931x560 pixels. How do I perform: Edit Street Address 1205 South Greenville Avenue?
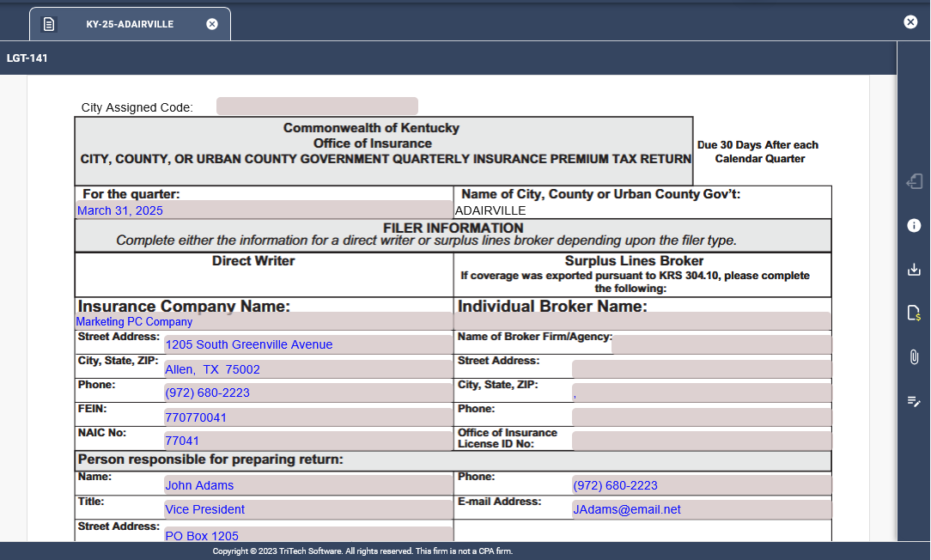(x=308, y=344)
